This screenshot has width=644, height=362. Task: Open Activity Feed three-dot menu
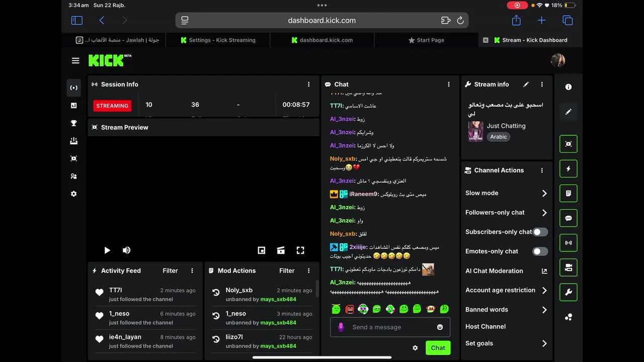tap(192, 270)
